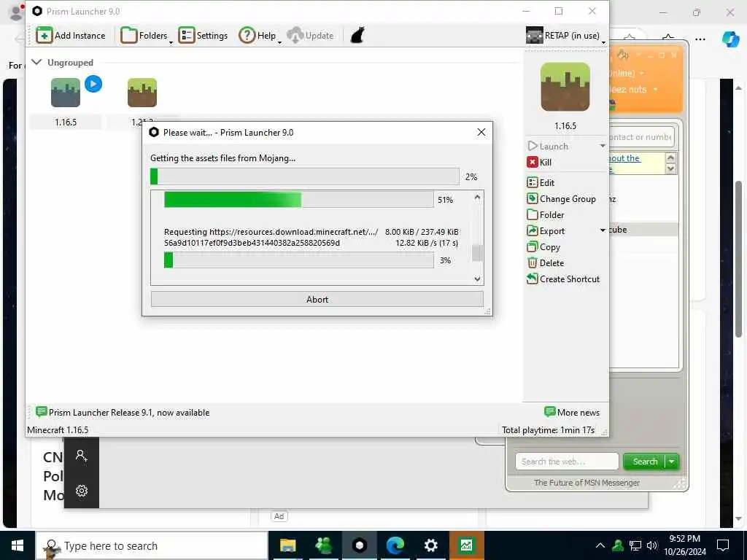747x560 pixels.
Task: Click Create Shortcut
Action: (x=563, y=279)
